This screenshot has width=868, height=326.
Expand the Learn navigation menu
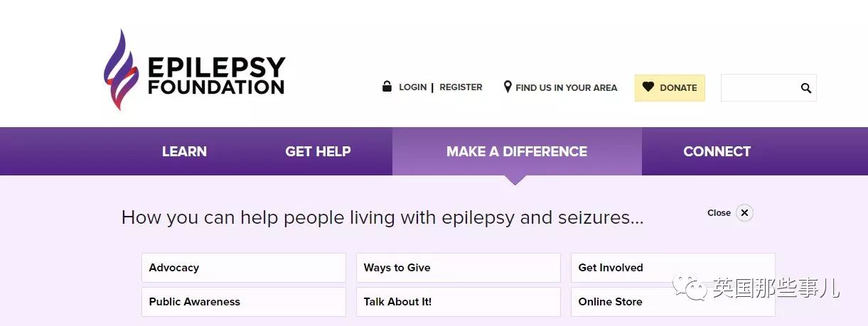coord(184,151)
